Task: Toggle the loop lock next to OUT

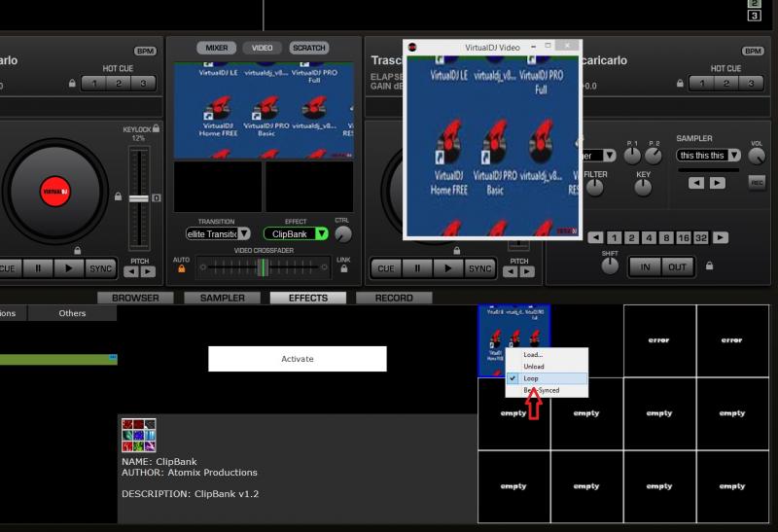Action: click(710, 266)
